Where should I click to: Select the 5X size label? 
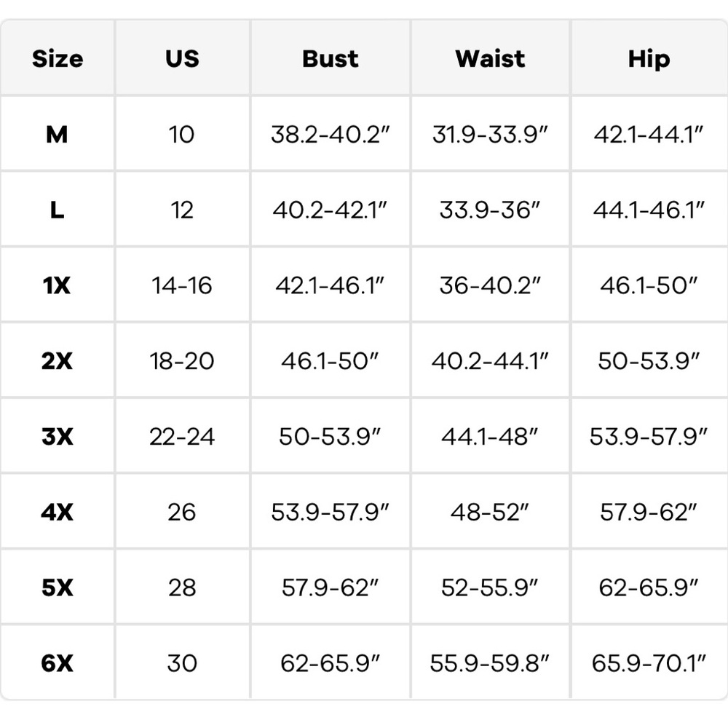click(57, 587)
